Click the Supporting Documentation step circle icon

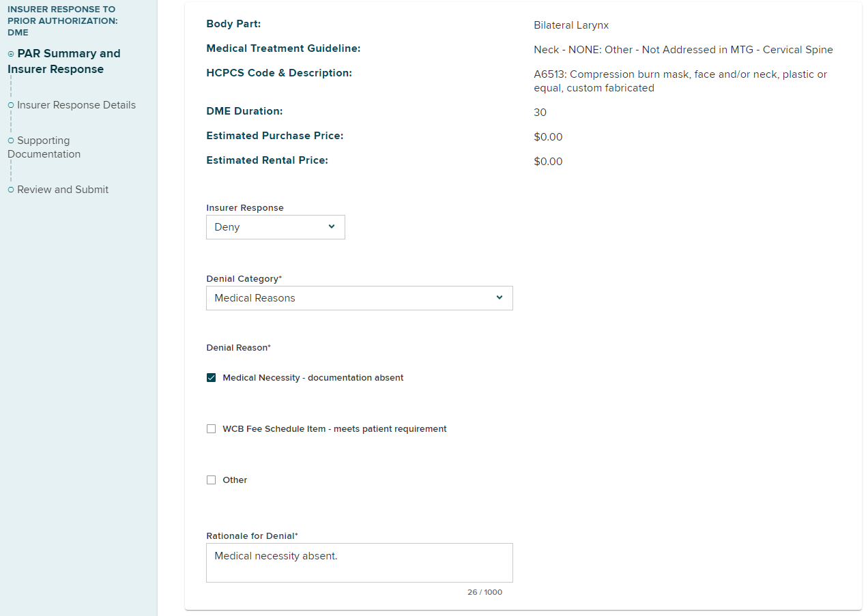[x=11, y=141]
